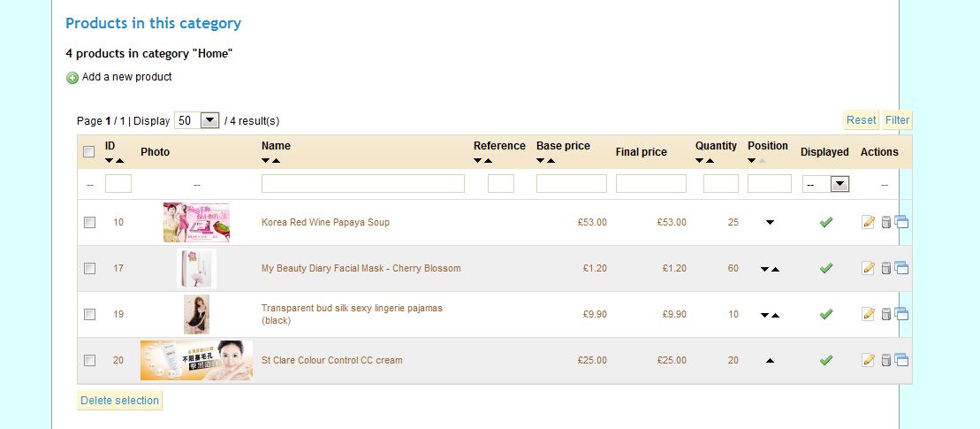980x429 pixels.
Task: Delete product 17 using trash icon
Action: pyautogui.click(x=885, y=268)
